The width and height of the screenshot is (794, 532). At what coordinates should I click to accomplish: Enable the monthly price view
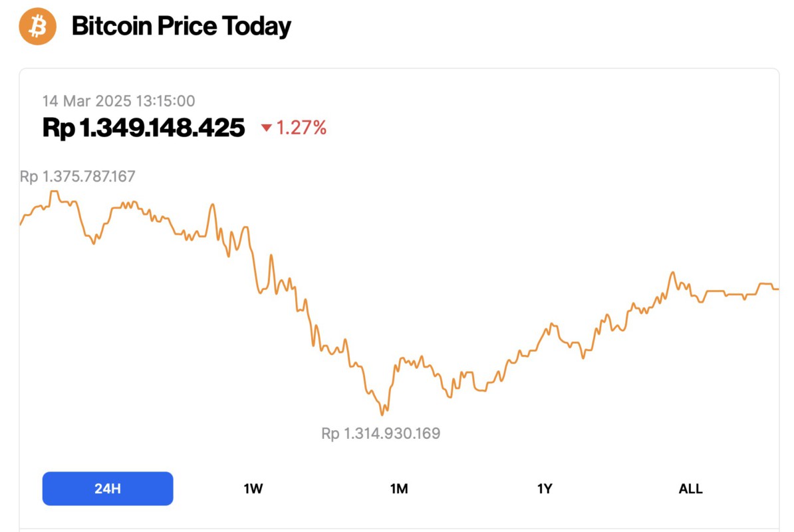point(398,488)
